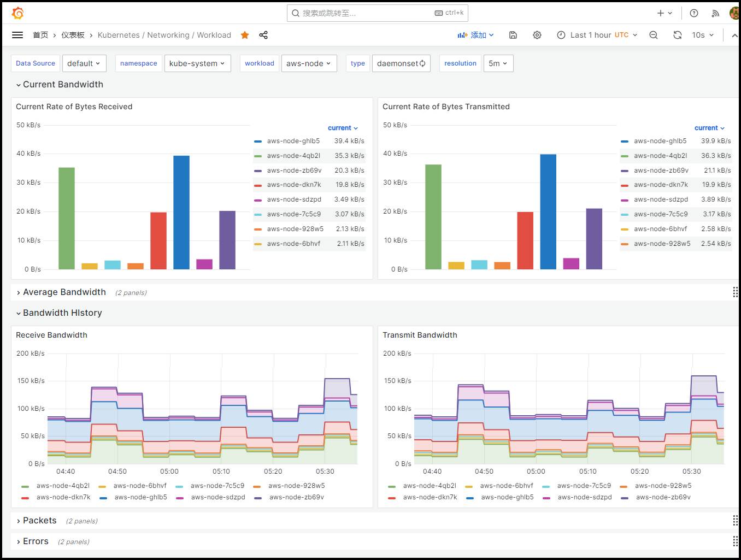Sort Bytes Received legend by current
741x560 pixels.
tap(343, 128)
